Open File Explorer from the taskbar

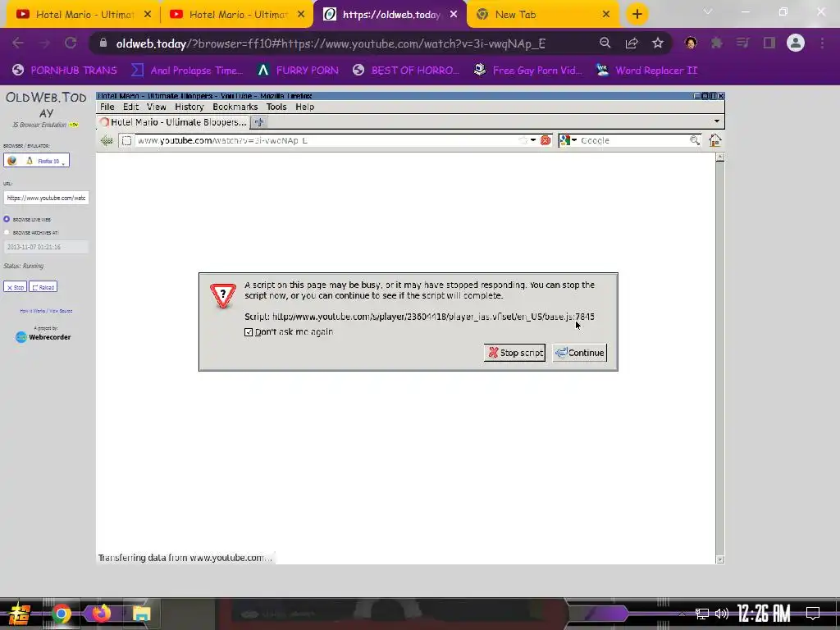(x=141, y=614)
